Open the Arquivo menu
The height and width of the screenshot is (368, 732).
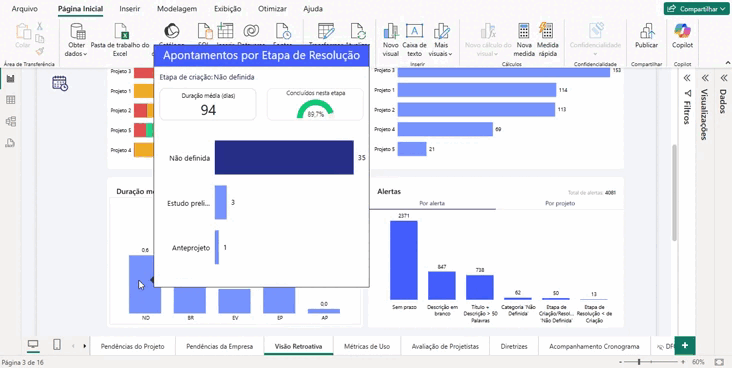click(24, 9)
